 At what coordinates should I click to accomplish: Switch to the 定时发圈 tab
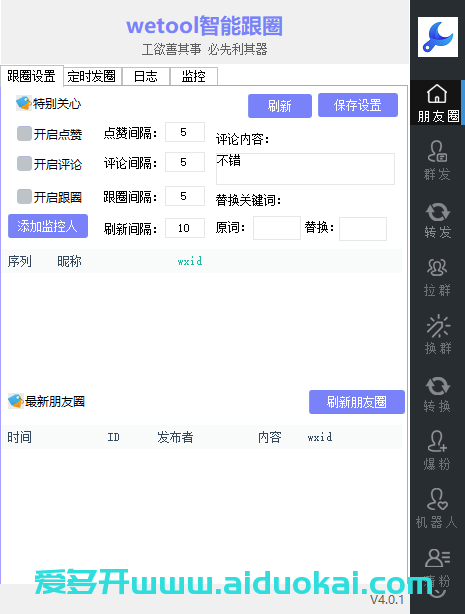pos(92,76)
